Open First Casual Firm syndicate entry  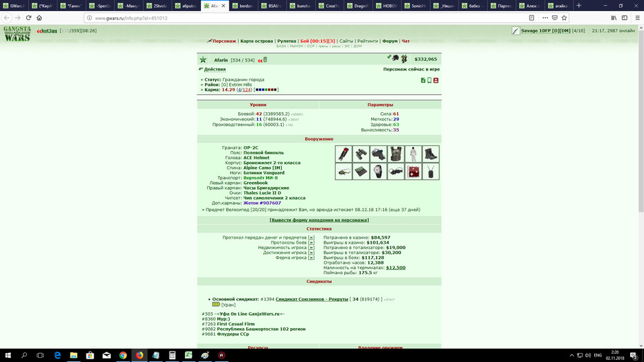pyautogui.click(x=235, y=324)
